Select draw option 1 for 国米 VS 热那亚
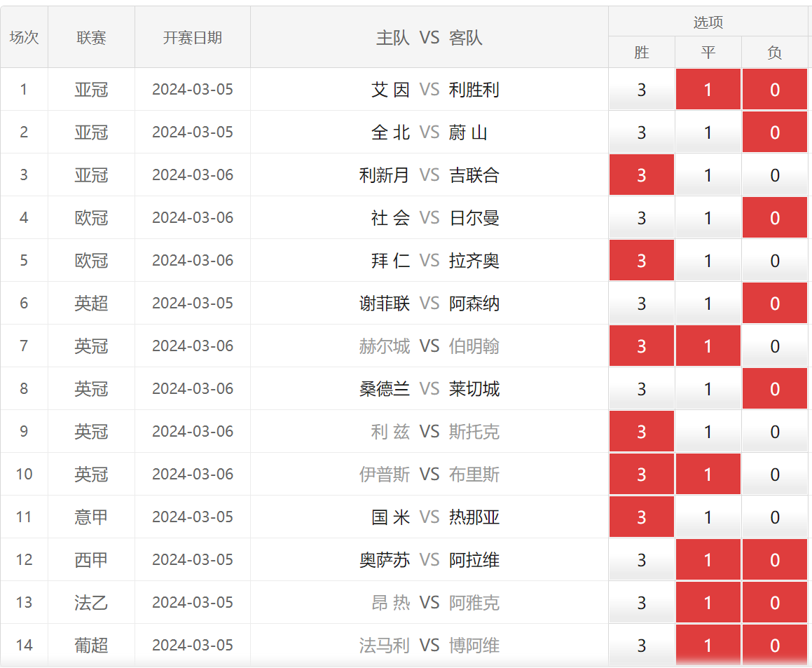Viewport: 812px width, 668px height. pyautogui.click(x=708, y=517)
